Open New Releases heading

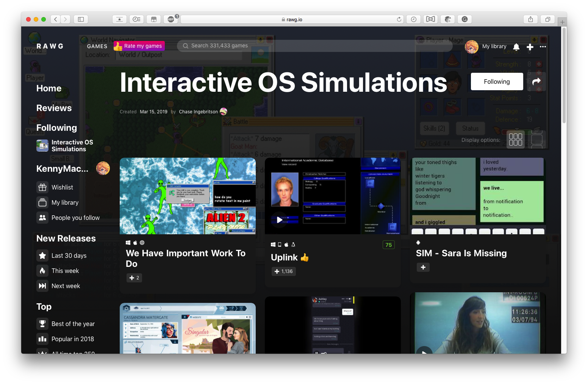[x=66, y=238]
